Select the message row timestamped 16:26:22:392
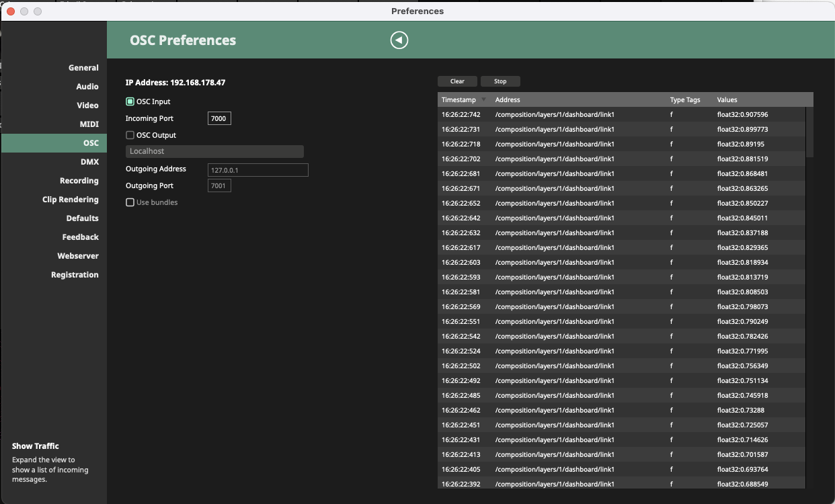 pyautogui.click(x=621, y=484)
